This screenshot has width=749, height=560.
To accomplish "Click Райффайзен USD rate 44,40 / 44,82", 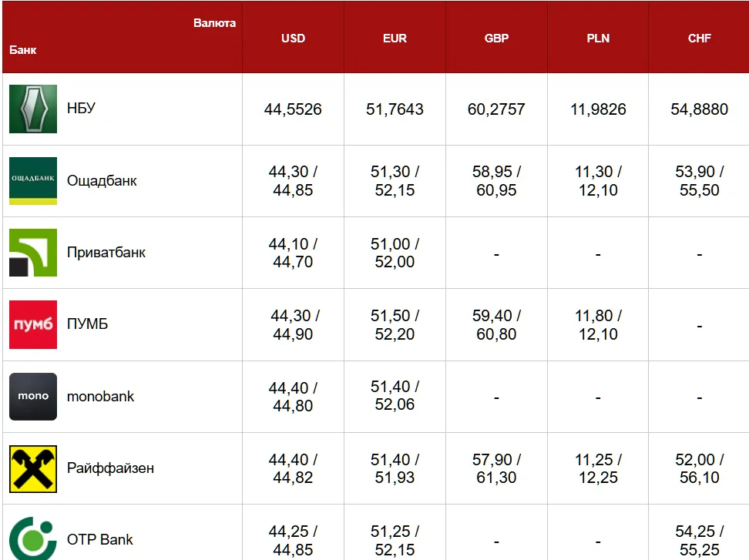I will pyautogui.click(x=293, y=468).
